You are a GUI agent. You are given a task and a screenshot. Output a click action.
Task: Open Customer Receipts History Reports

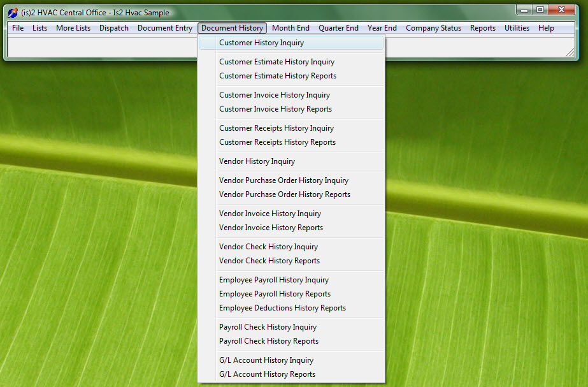[291, 142]
